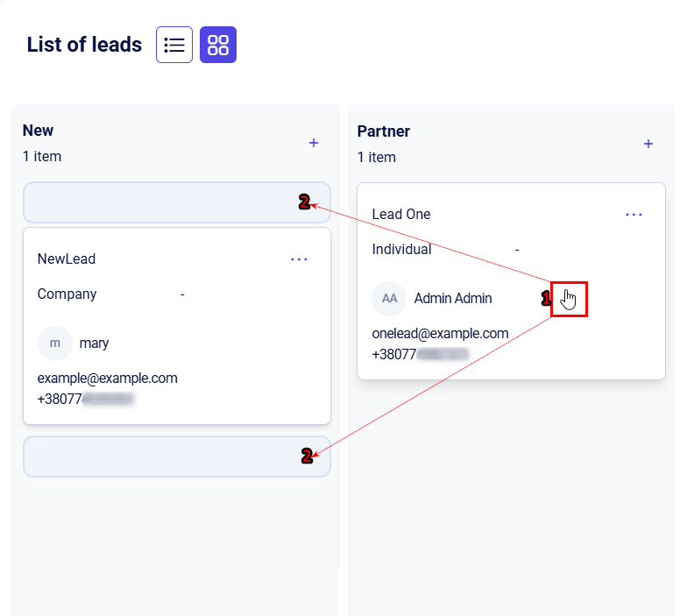Add a new item to New column

tap(314, 143)
